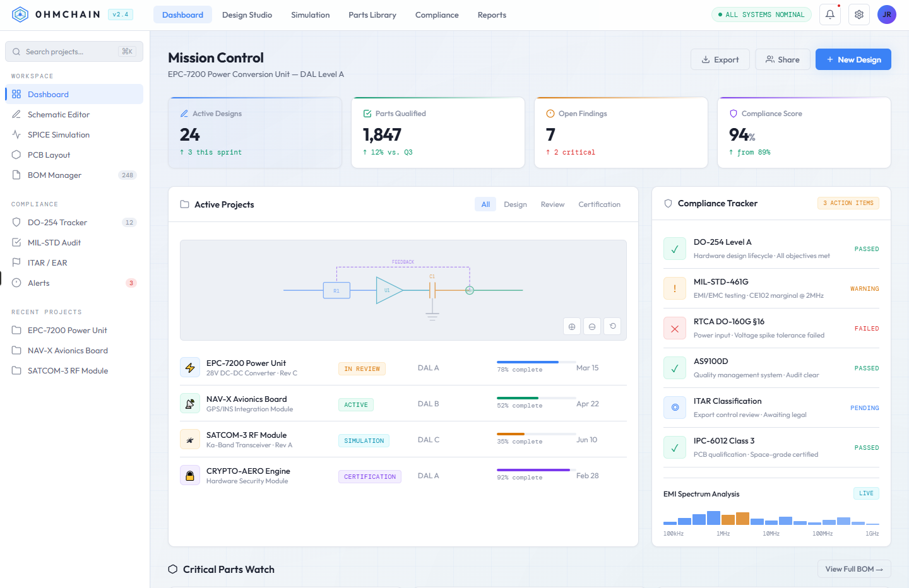Viewport: 909px width, 588px height.
Task: Open Parts Library top tab
Action: pyautogui.click(x=372, y=15)
